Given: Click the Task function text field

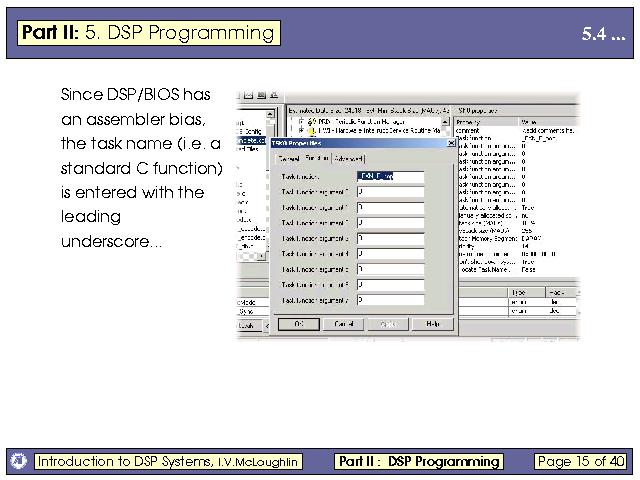Looking at the screenshot, I should (x=390, y=177).
